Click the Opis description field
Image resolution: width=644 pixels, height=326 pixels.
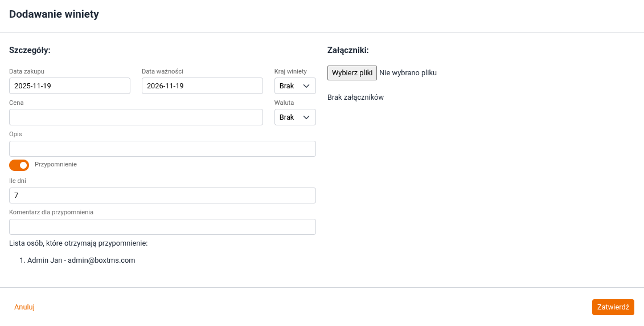pos(162,149)
